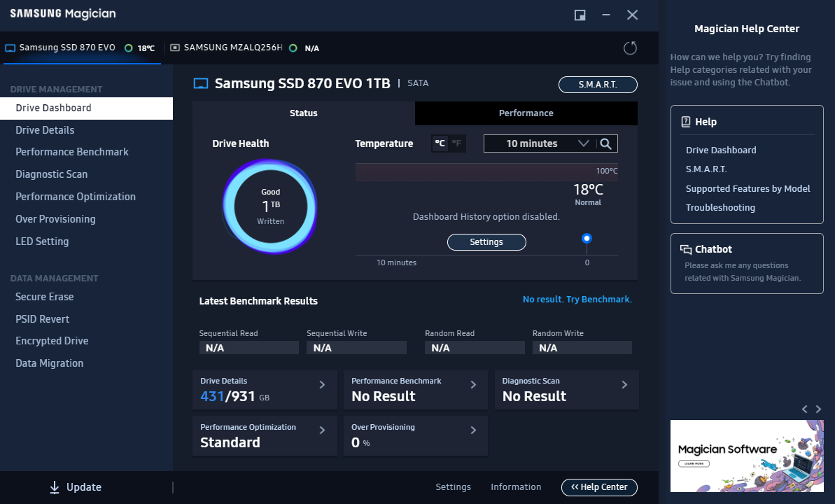835x504 pixels.
Task: Click the Chatbot speech bubble icon
Action: 686,249
